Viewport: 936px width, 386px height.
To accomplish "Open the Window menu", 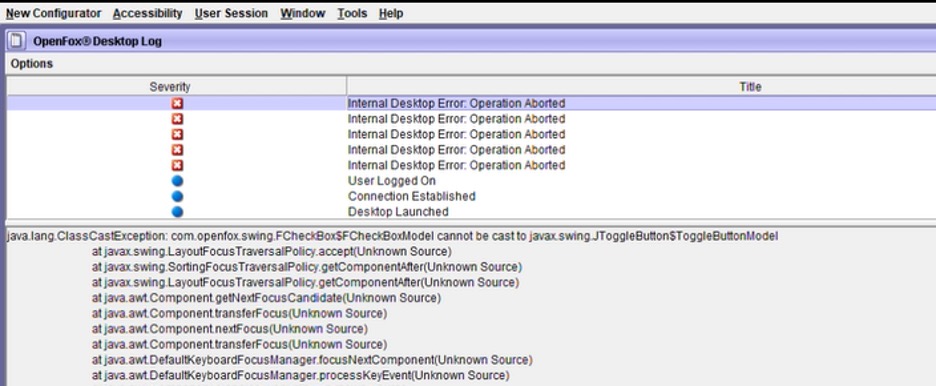I will pos(303,13).
